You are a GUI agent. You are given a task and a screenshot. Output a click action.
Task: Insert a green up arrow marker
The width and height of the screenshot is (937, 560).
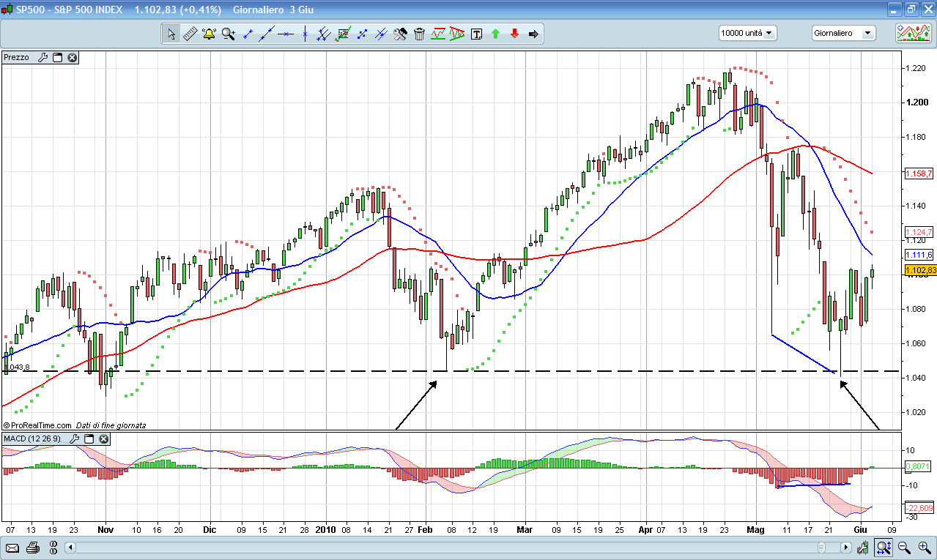click(495, 34)
